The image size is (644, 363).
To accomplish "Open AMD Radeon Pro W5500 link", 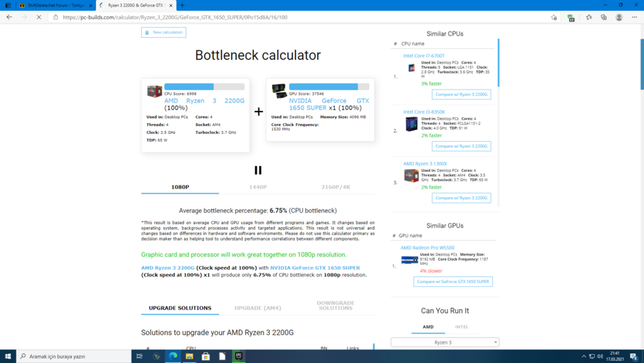I will (427, 248).
